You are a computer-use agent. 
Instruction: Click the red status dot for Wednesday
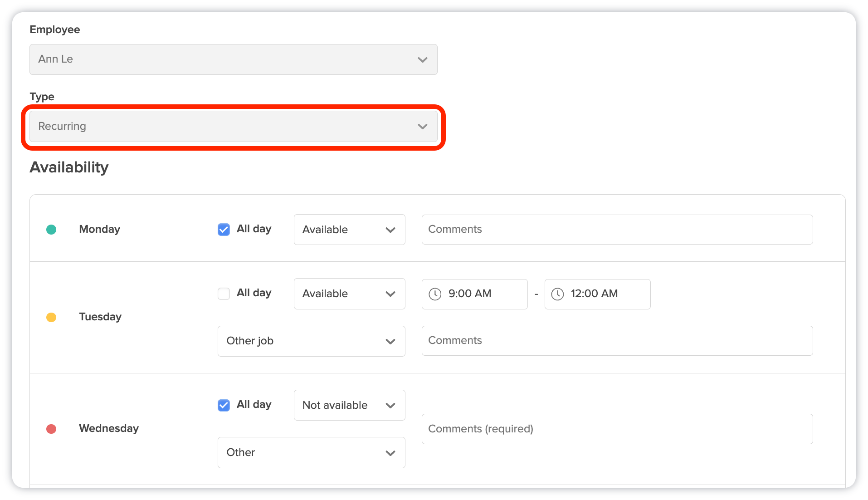pyautogui.click(x=51, y=429)
